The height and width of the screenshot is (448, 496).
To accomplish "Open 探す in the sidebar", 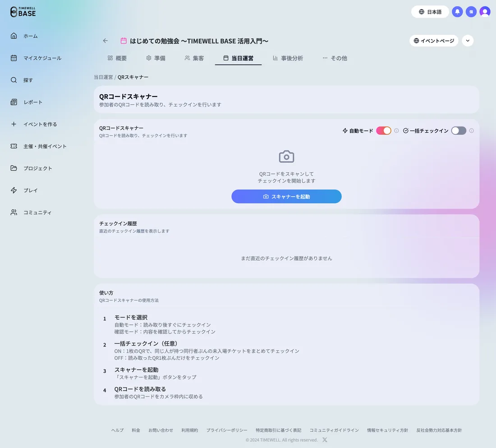I will [28, 80].
